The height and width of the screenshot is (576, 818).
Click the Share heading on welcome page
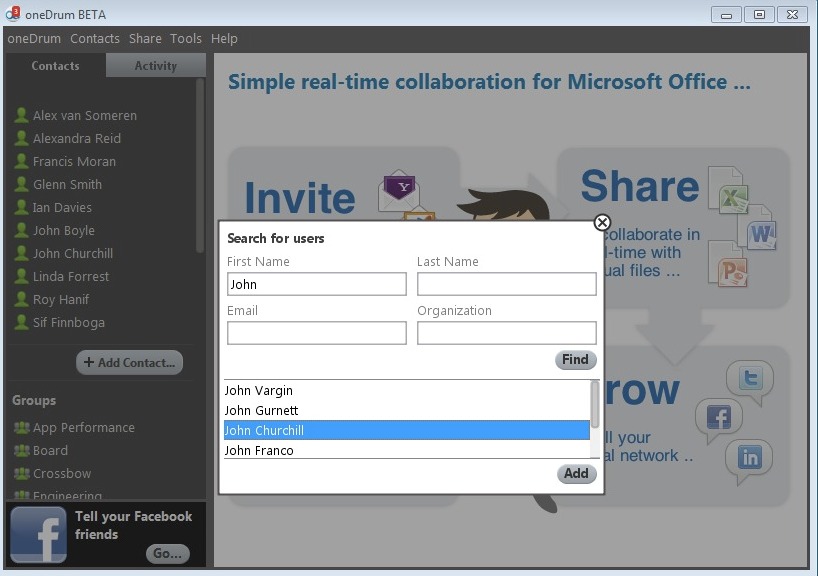click(640, 186)
